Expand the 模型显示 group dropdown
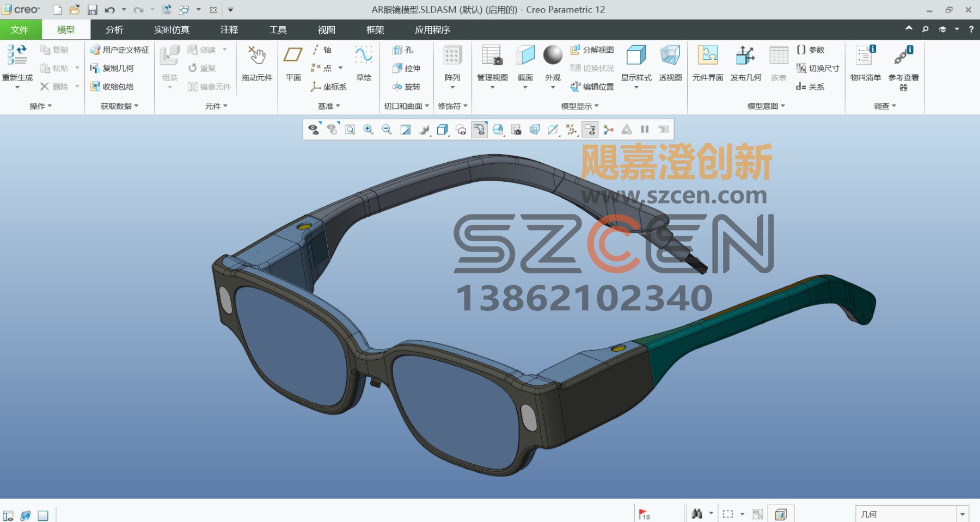This screenshot has height=522, width=980. 580,106
